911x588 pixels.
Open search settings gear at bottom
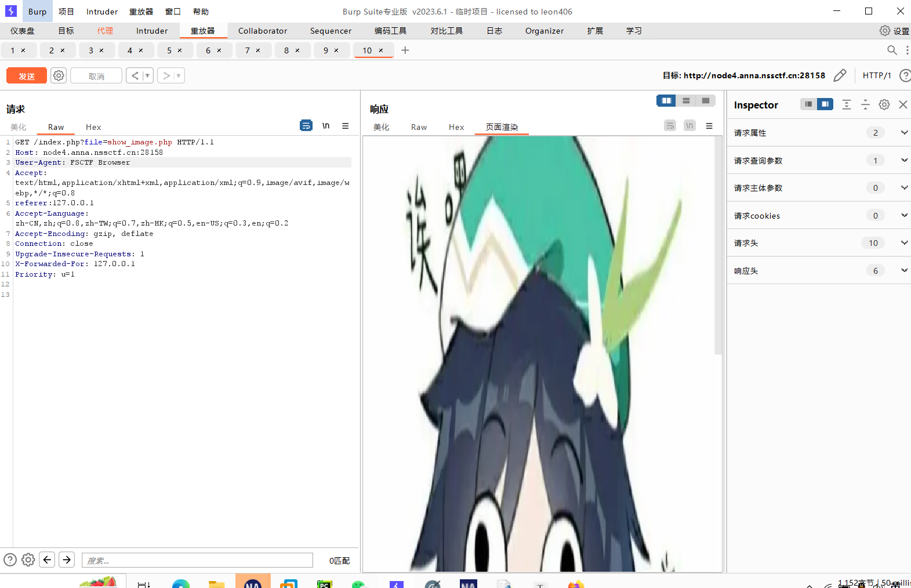[x=28, y=560]
